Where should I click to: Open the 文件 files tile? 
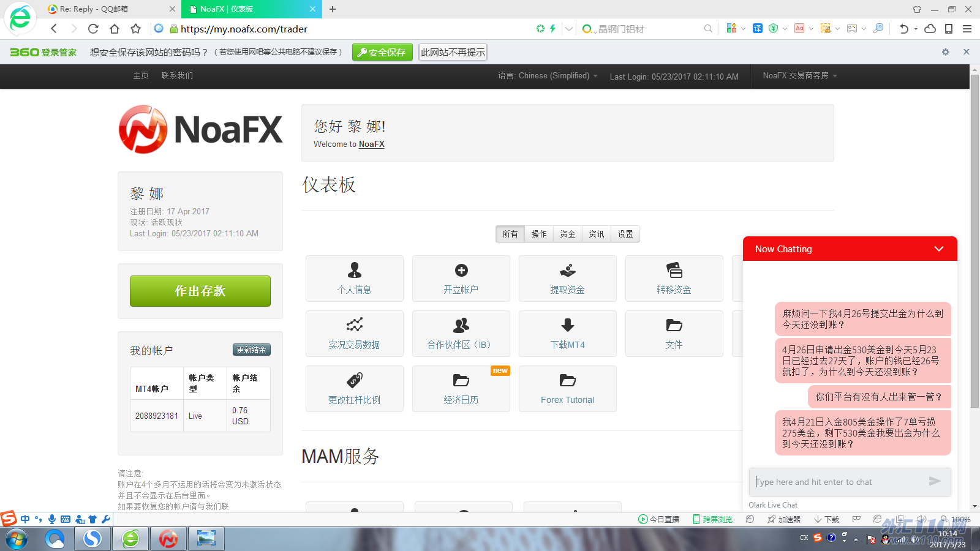tap(674, 334)
